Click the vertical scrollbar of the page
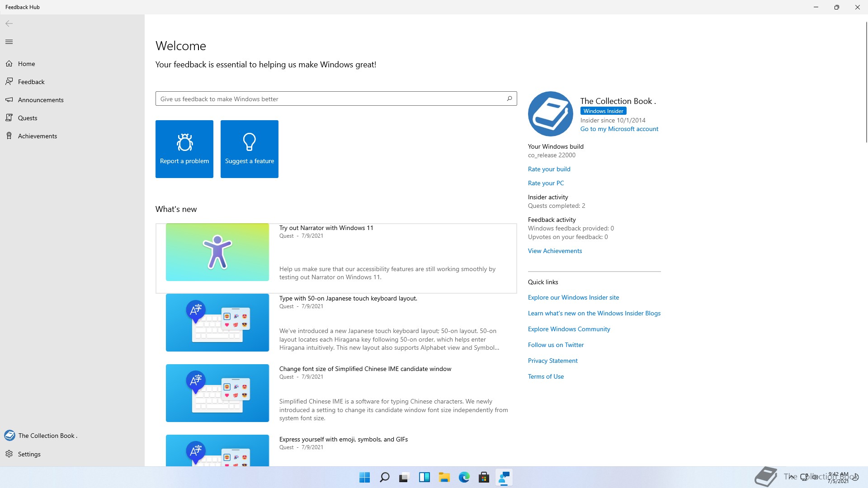Viewport: 868px width, 488px height. point(866,81)
